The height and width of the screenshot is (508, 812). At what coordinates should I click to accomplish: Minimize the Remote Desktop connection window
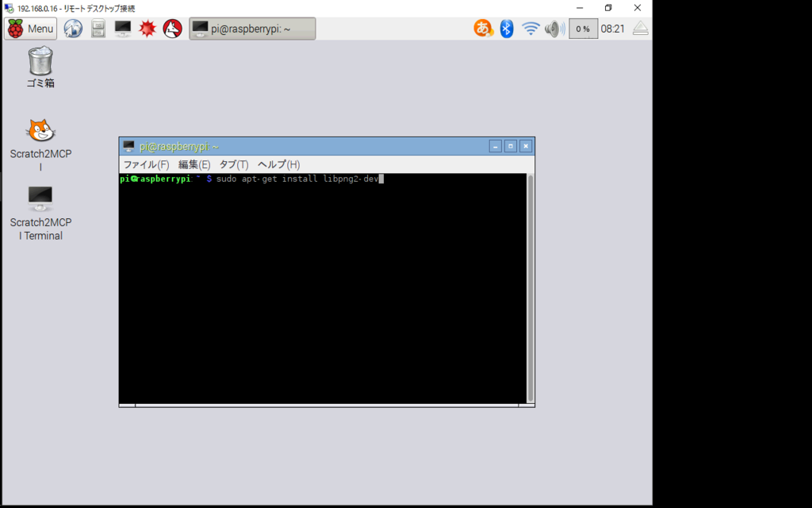pos(580,8)
